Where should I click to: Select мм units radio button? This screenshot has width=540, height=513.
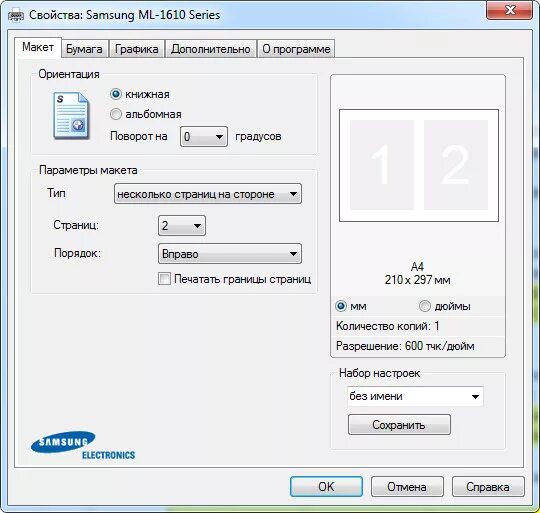pyautogui.click(x=341, y=306)
